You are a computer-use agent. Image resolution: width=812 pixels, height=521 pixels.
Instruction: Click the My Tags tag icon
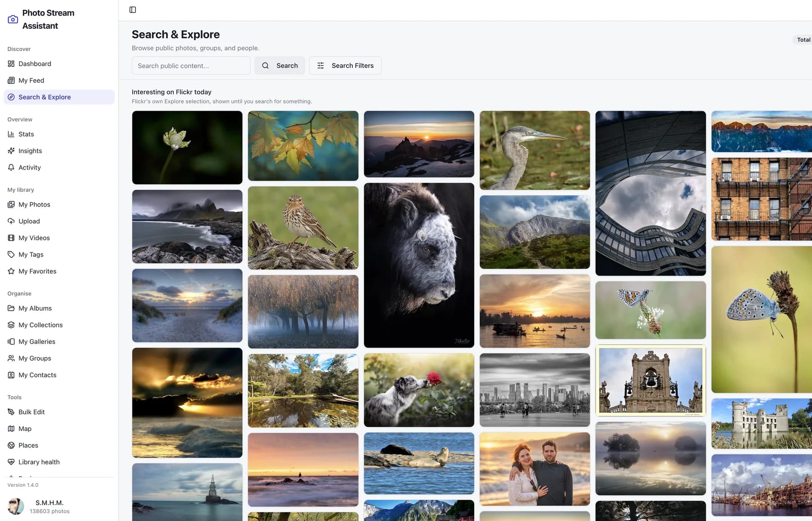tap(11, 255)
